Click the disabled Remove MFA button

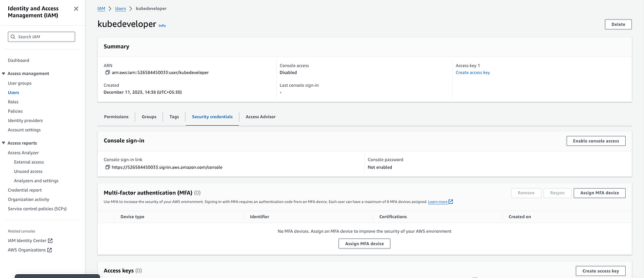[526, 193]
